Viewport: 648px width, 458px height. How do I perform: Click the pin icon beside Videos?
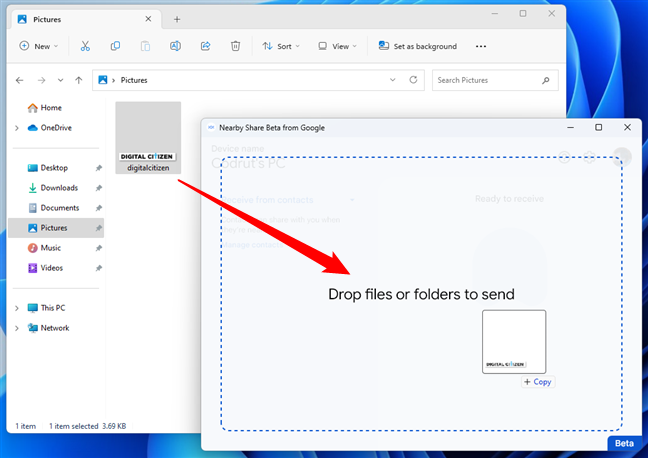point(98,268)
